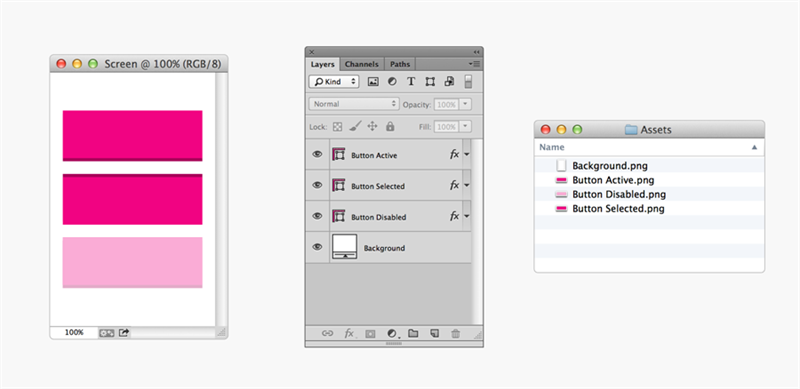This screenshot has width=800, height=389.
Task: Filter layers by pixel layer icon
Action: [x=373, y=82]
